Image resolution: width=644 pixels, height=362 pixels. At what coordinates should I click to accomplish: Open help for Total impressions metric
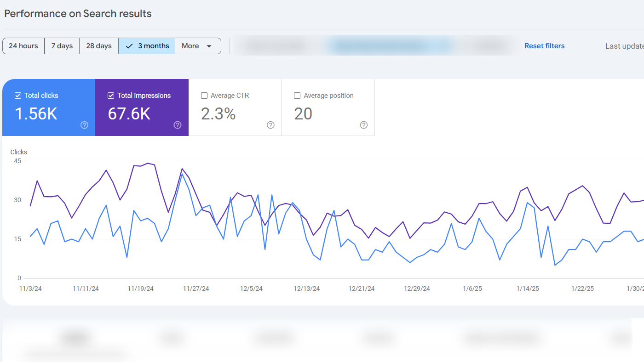tap(178, 125)
